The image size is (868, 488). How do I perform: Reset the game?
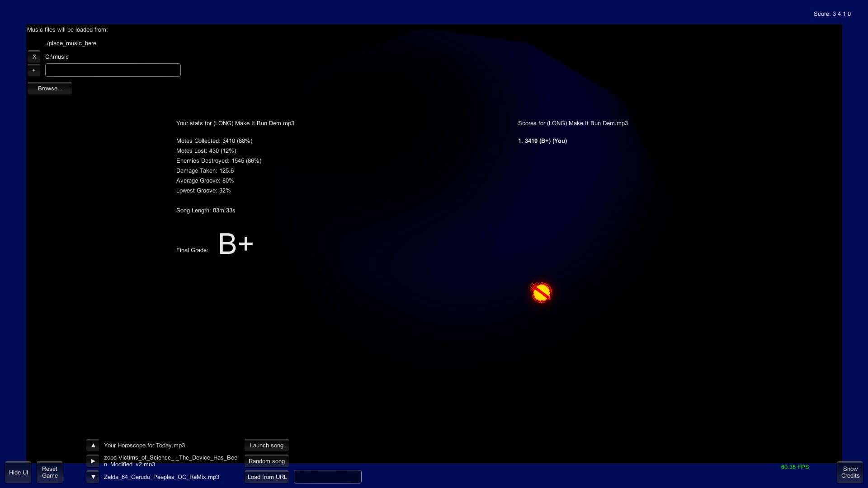[x=49, y=472]
